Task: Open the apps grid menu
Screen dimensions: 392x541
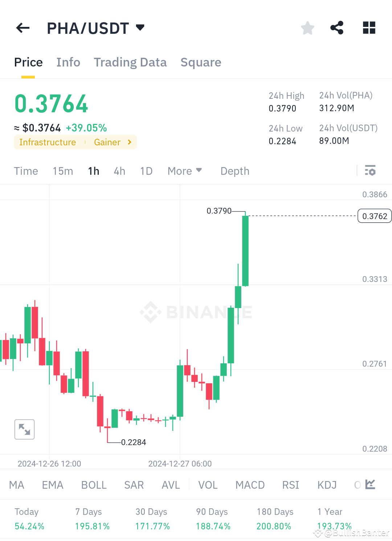Action: pos(369,27)
